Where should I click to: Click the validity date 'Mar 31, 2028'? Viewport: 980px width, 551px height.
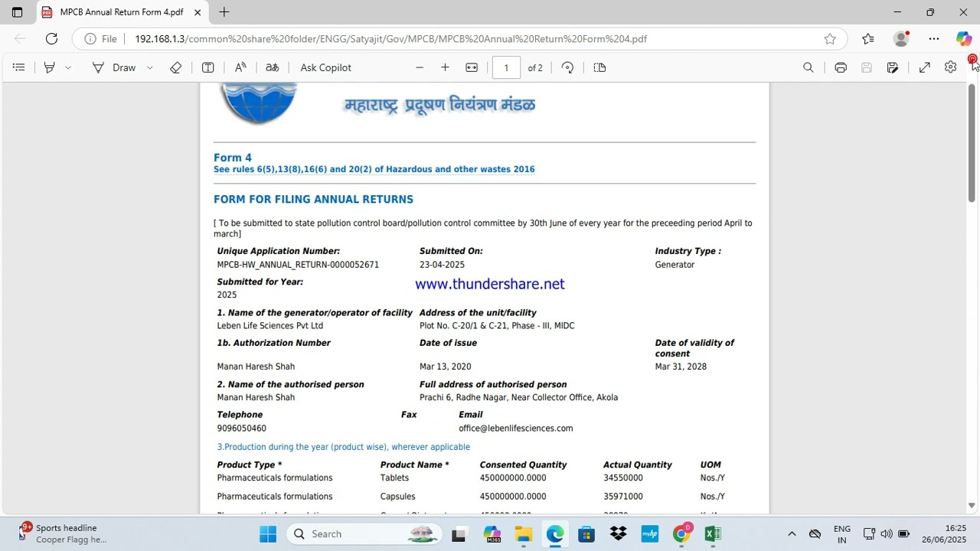point(681,367)
